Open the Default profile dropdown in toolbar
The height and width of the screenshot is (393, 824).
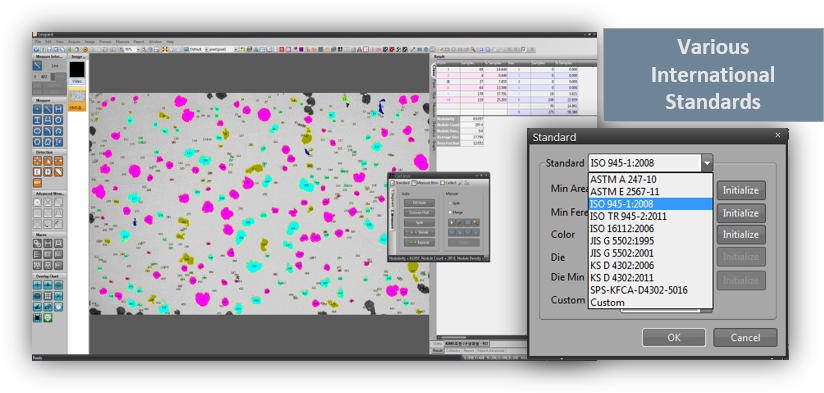point(206,49)
